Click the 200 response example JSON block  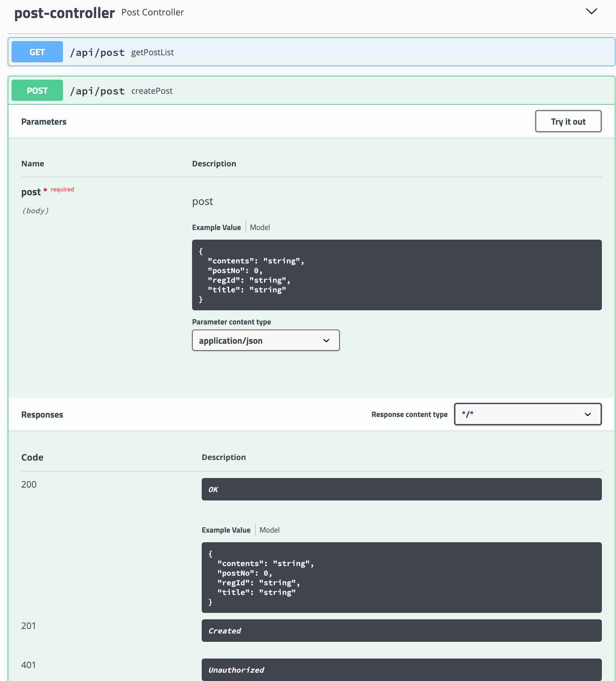point(401,578)
